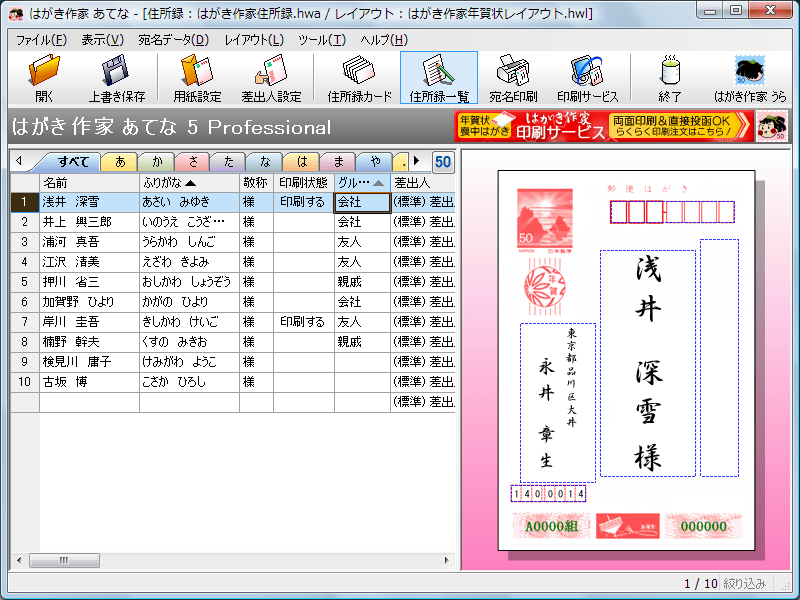Select the さ index tab

(193, 162)
